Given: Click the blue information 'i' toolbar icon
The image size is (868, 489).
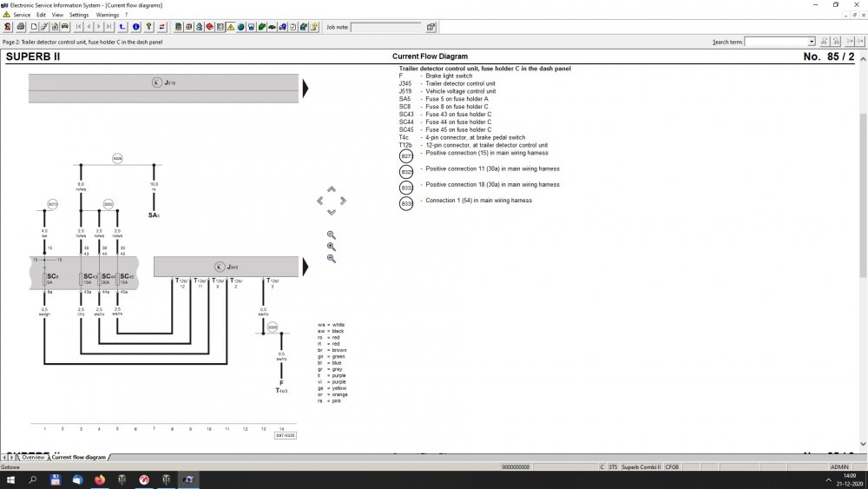Looking at the screenshot, I should (x=135, y=27).
